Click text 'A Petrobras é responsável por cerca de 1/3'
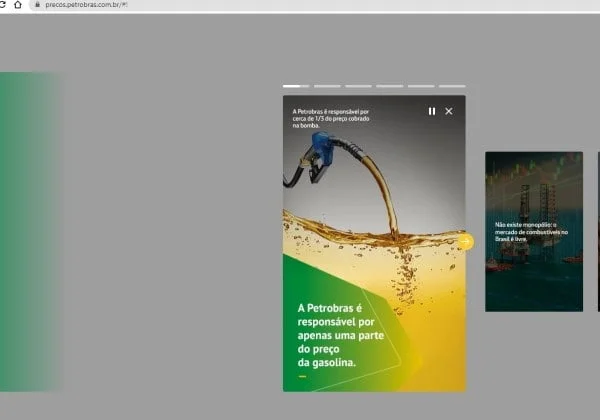This screenshot has height=420, width=600. pyautogui.click(x=331, y=115)
